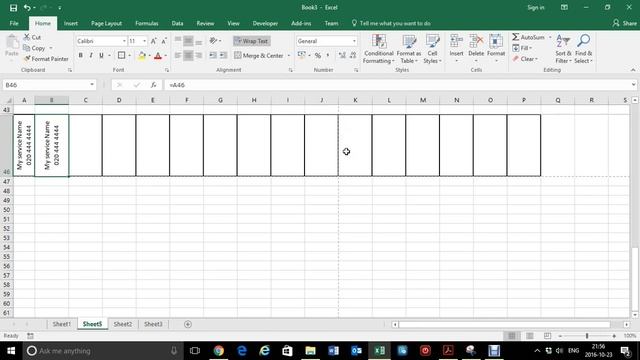Toggle Italic formatting
640x360 pixels.
point(91,56)
